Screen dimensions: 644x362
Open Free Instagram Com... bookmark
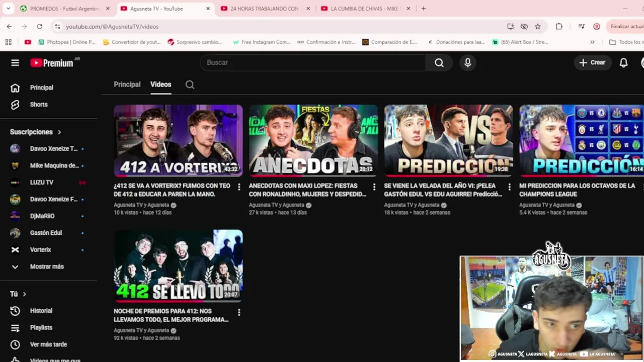pos(262,42)
